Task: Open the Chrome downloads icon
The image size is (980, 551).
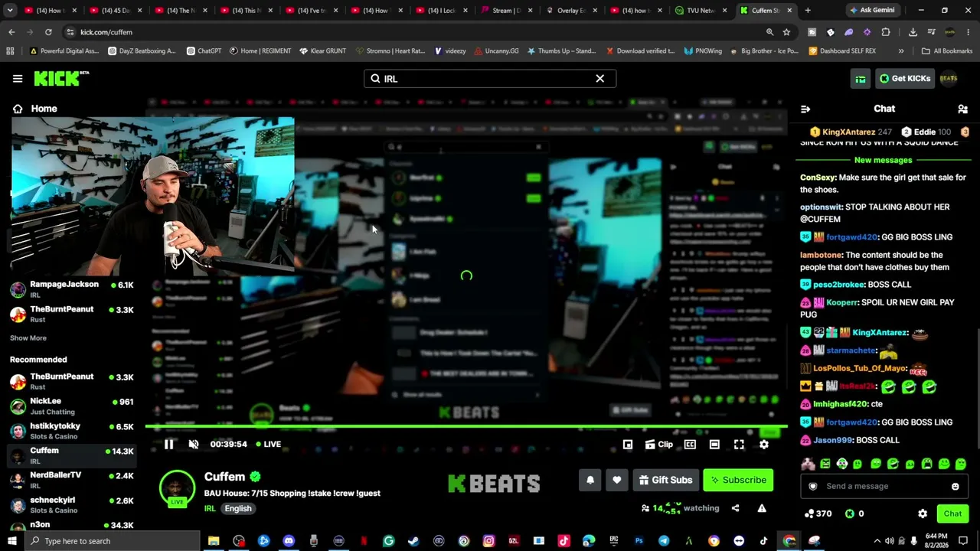Action: (x=913, y=32)
